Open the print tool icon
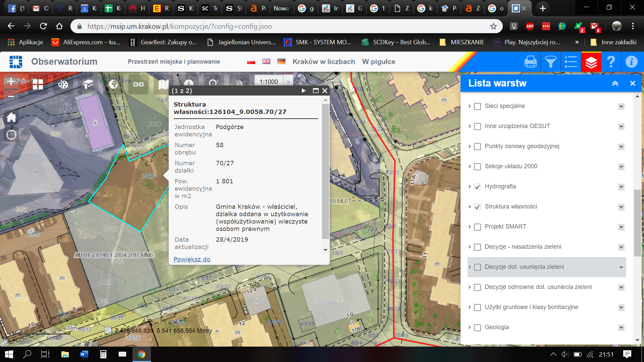Screen dimensions: 644x362 click(530, 62)
